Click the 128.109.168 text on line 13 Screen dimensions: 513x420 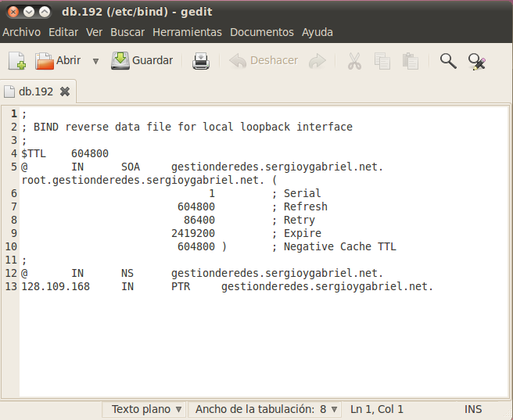[x=56, y=286]
